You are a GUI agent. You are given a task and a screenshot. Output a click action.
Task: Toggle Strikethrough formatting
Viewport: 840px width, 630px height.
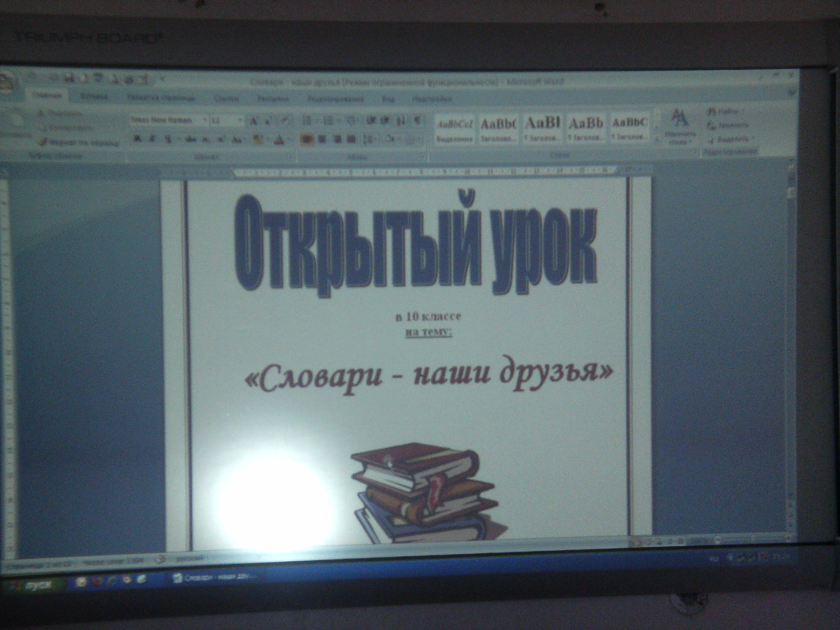coord(190,140)
